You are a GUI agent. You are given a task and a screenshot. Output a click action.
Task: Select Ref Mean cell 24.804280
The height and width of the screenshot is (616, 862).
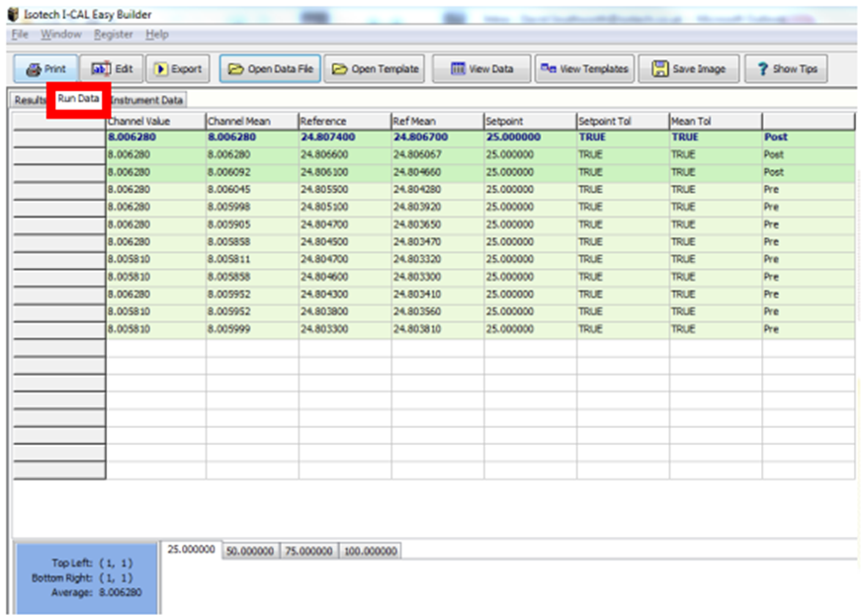click(x=438, y=190)
